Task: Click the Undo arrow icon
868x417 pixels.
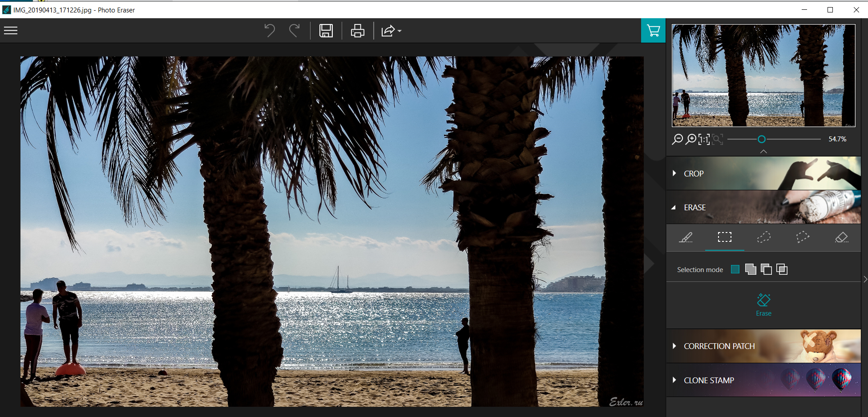Action: coord(270,31)
